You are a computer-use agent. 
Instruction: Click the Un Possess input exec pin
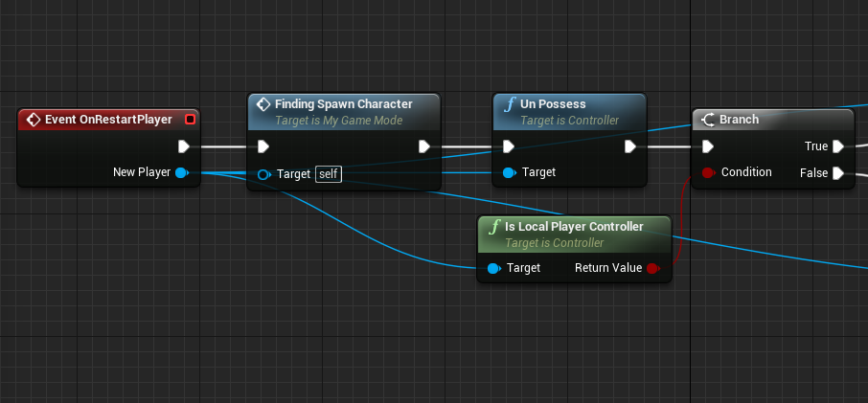[508, 146]
